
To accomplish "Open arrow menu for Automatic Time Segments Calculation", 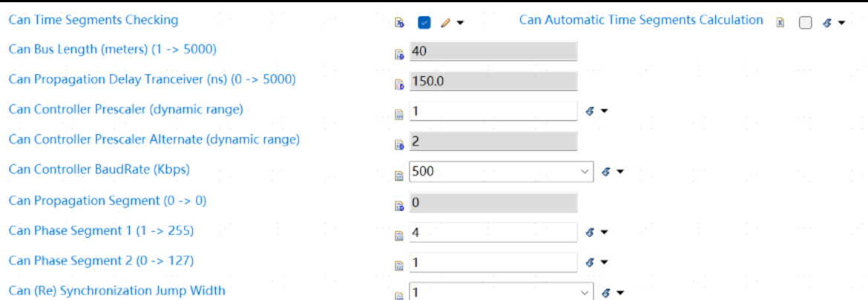I will [842, 23].
